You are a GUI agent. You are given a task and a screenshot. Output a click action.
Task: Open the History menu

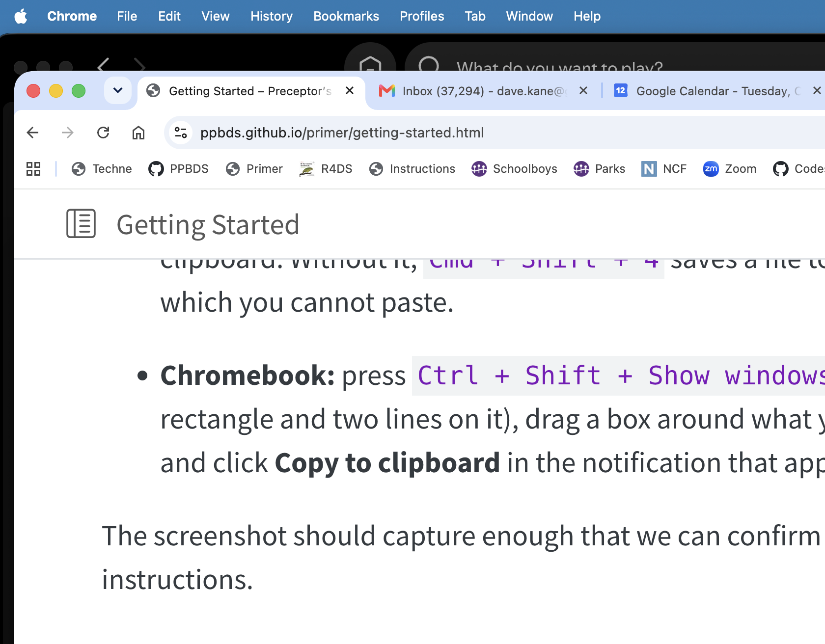pos(272,16)
